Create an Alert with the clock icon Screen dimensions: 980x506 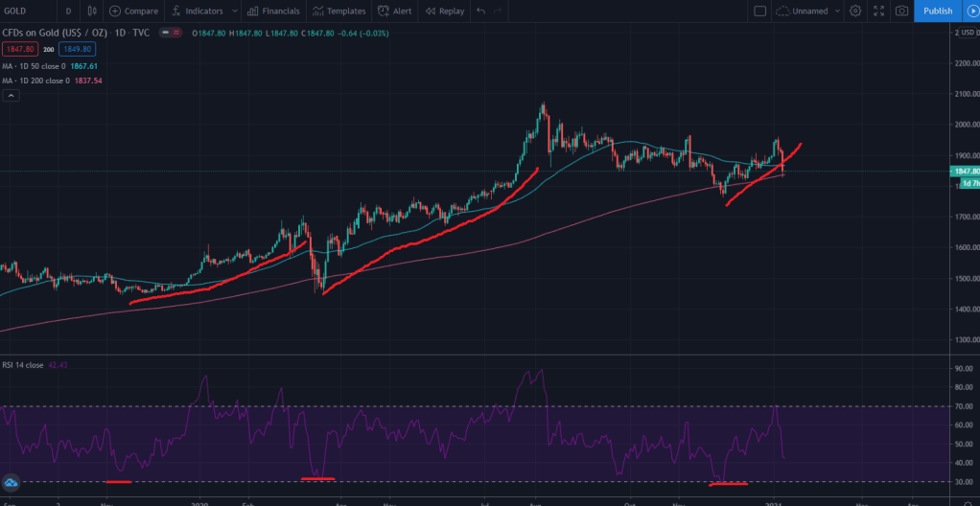(x=395, y=11)
